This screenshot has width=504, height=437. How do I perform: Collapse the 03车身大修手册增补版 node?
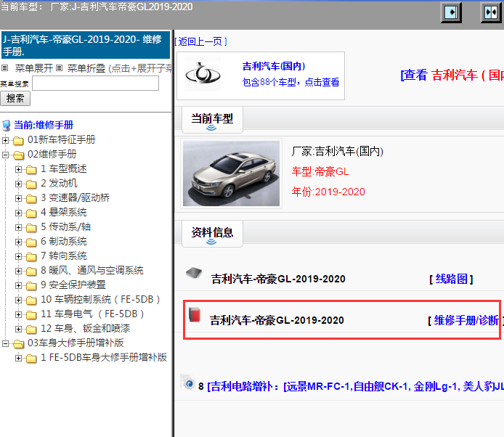tap(5, 343)
